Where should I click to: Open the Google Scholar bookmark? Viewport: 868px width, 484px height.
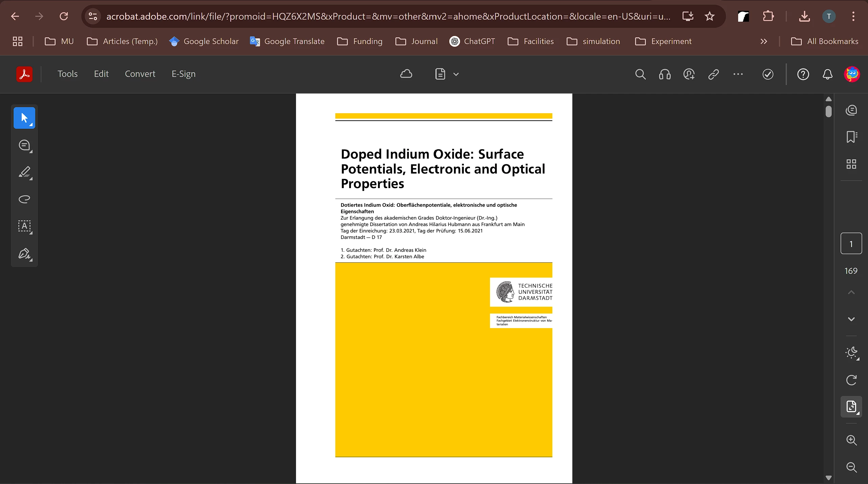204,41
